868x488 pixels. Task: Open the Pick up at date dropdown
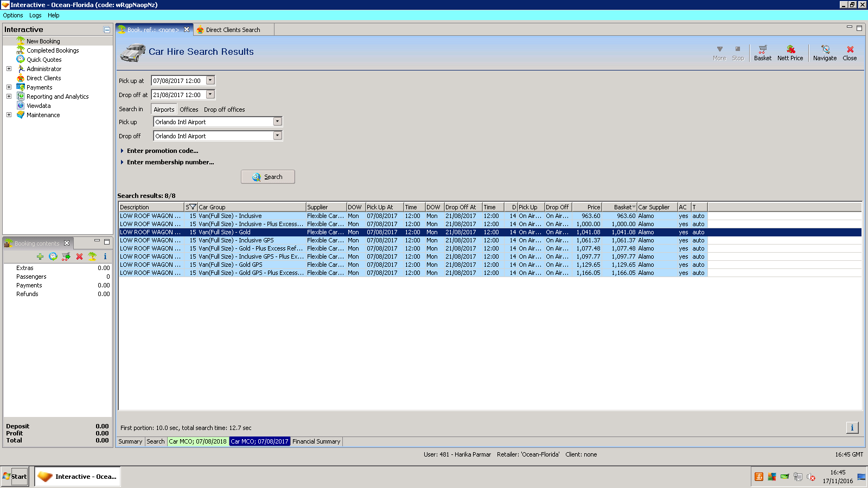210,80
